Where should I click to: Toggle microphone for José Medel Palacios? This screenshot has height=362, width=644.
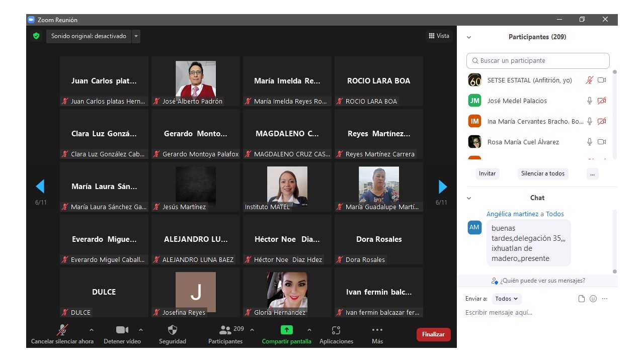coord(590,101)
